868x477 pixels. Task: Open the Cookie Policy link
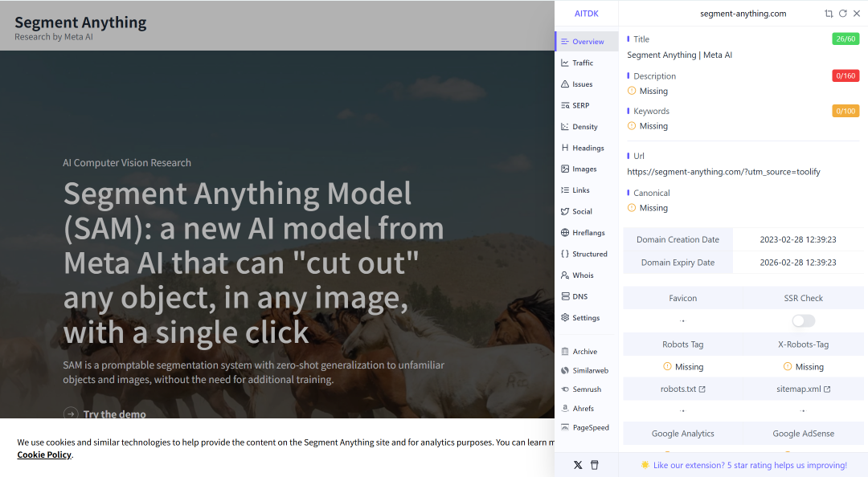(44, 455)
